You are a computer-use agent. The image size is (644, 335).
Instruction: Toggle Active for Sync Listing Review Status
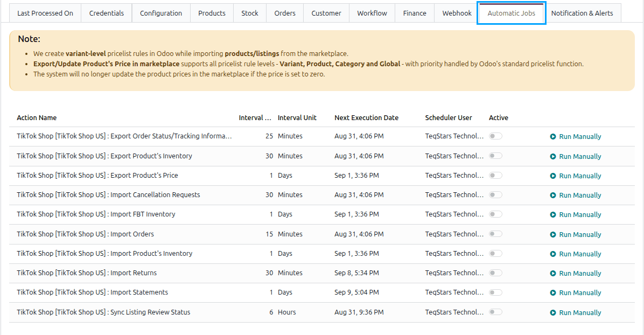[x=496, y=312]
